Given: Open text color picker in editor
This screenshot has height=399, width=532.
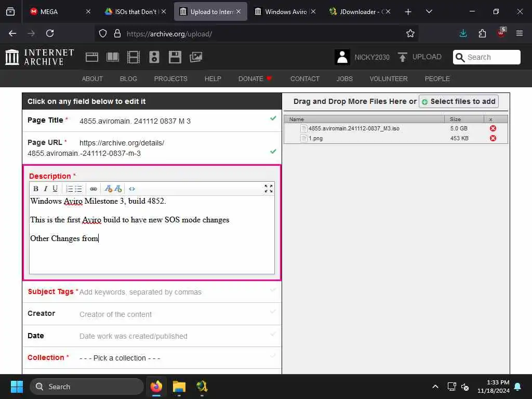Looking at the screenshot, I should point(108,189).
